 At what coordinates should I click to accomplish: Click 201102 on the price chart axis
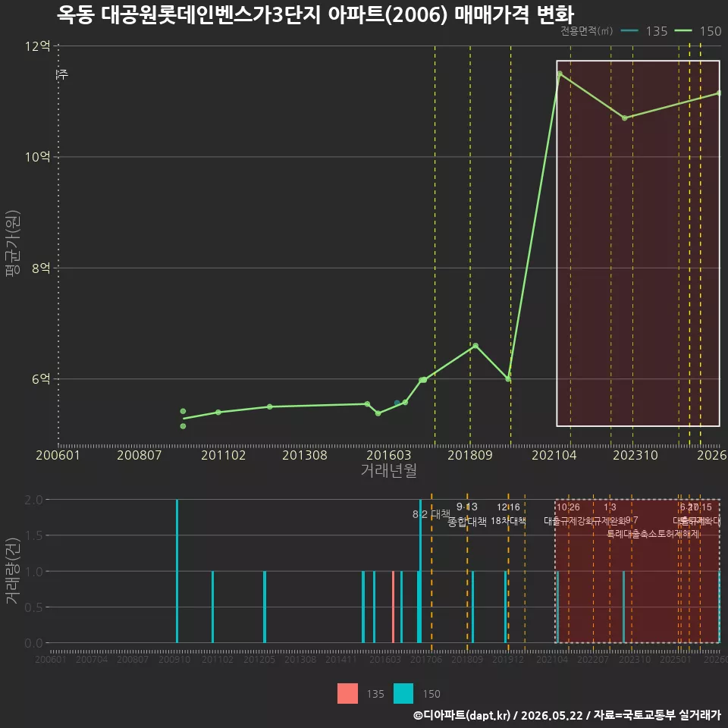[x=223, y=455]
